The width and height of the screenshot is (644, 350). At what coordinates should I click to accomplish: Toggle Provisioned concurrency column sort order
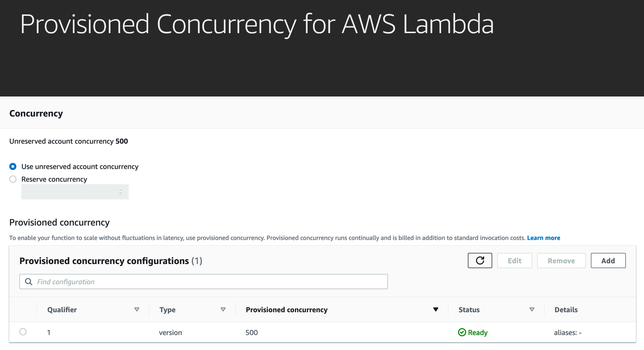click(x=436, y=310)
